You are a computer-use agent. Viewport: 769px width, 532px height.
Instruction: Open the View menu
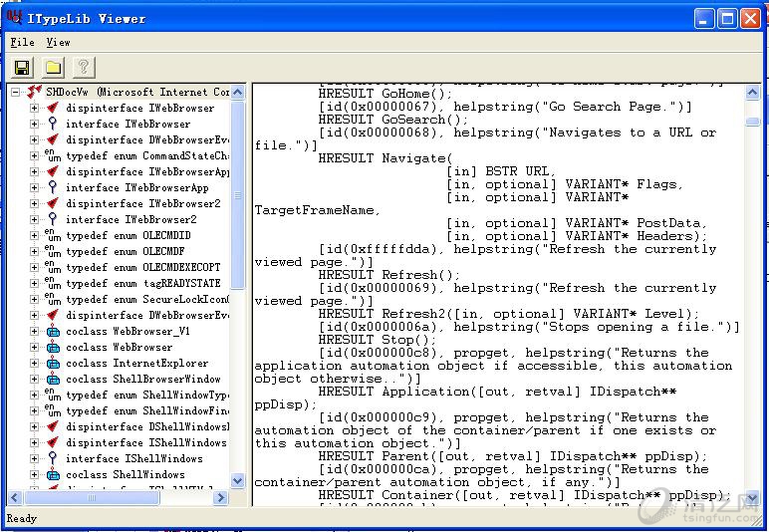pyautogui.click(x=58, y=42)
